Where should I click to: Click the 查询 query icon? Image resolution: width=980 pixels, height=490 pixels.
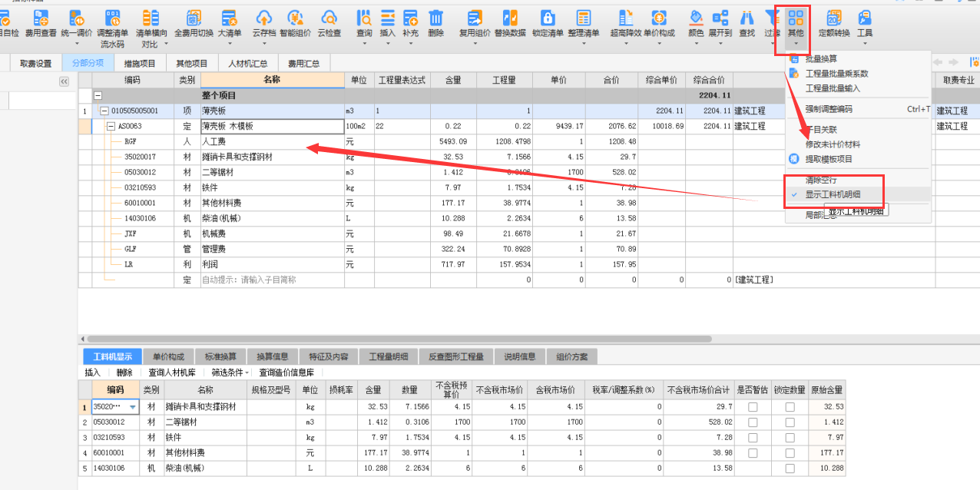pos(365,17)
